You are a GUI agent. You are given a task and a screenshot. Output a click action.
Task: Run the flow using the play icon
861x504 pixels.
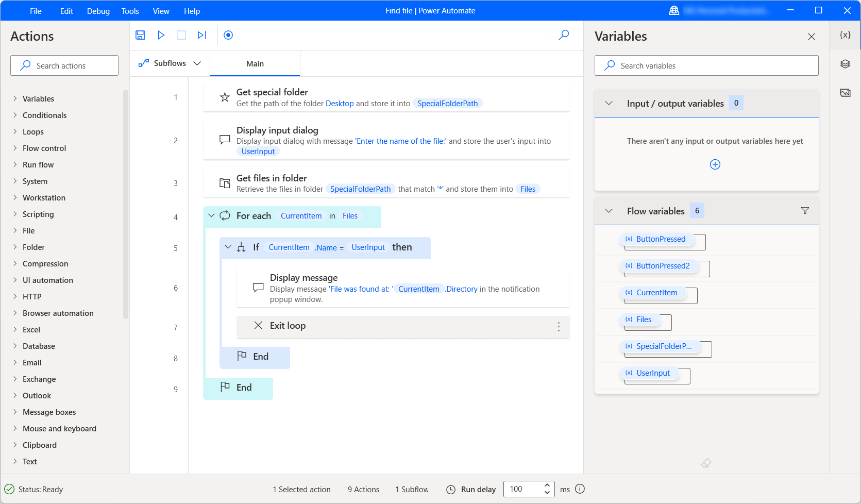160,35
